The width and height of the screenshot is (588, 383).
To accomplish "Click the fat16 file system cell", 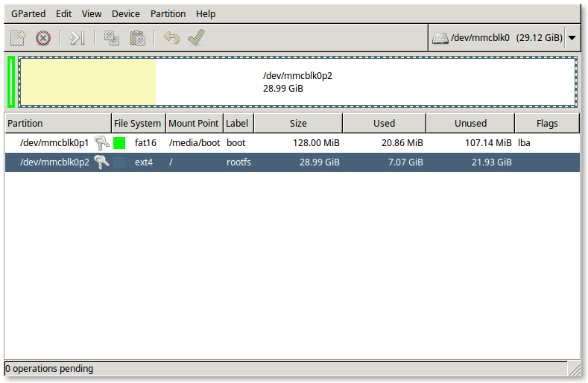I will tap(145, 143).
